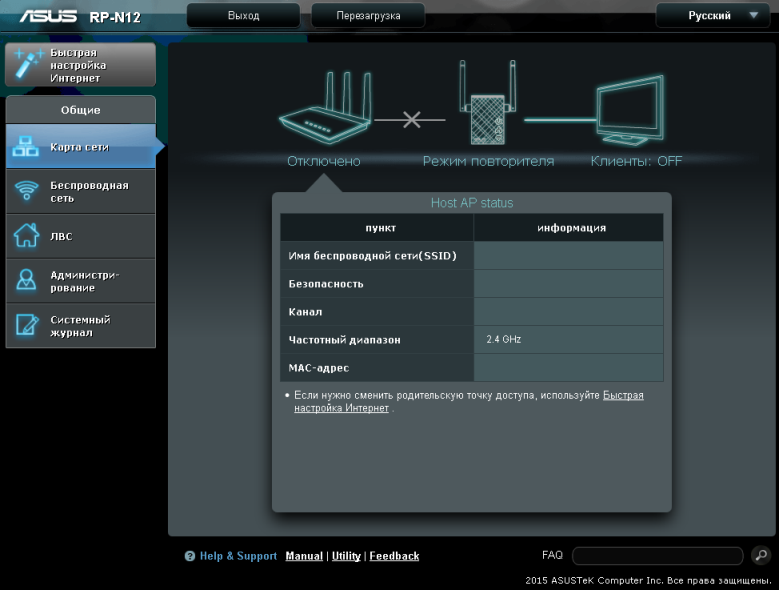Click Быстрая настройка Интернет sidebar button
The width and height of the screenshot is (779, 590).
click(x=80, y=65)
